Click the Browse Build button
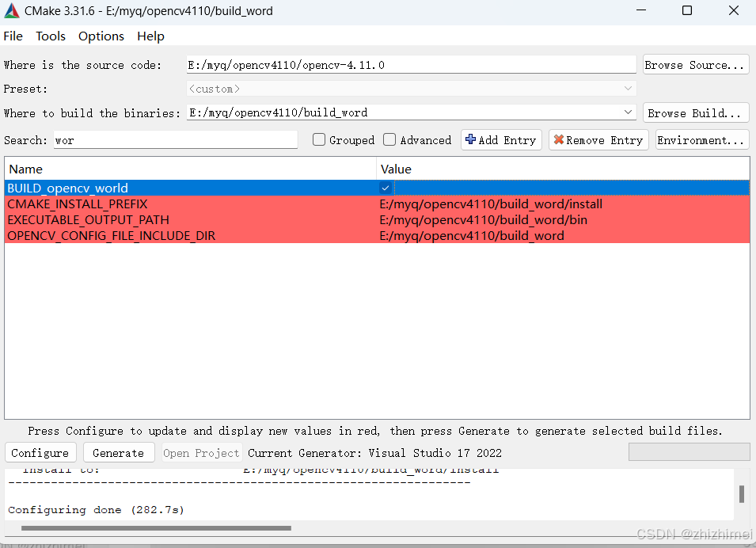This screenshot has width=756, height=548. click(x=696, y=113)
